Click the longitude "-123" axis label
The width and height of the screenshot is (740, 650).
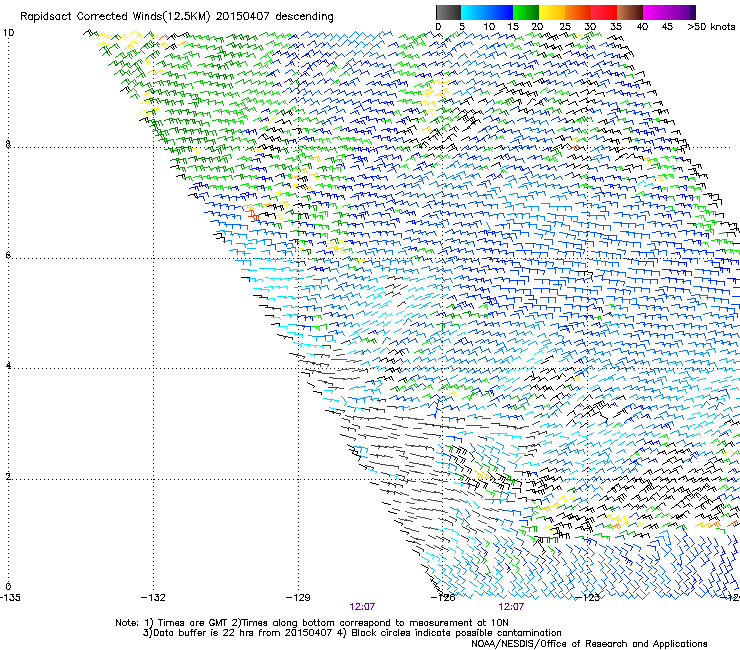(x=588, y=598)
